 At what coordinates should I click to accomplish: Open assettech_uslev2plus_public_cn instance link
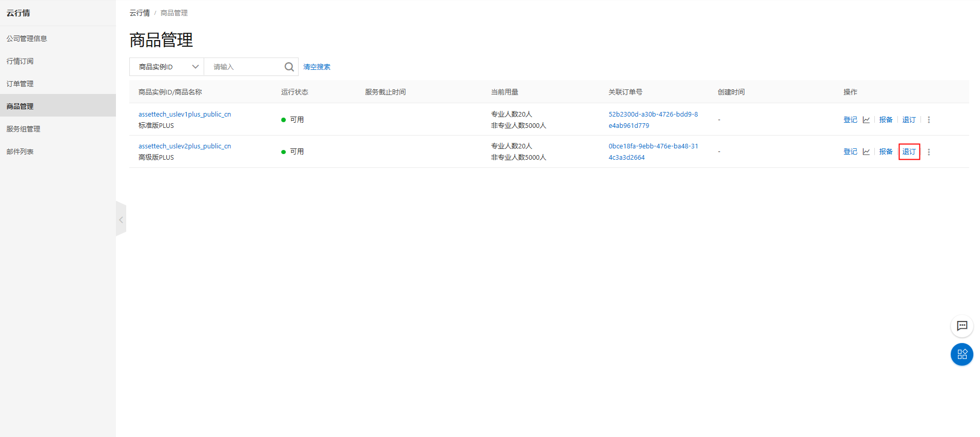click(185, 146)
